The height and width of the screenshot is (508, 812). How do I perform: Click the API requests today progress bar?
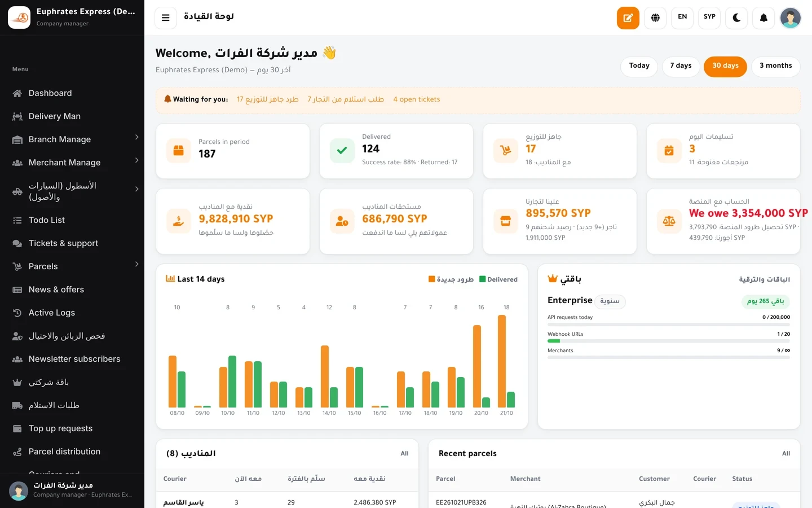669,325
